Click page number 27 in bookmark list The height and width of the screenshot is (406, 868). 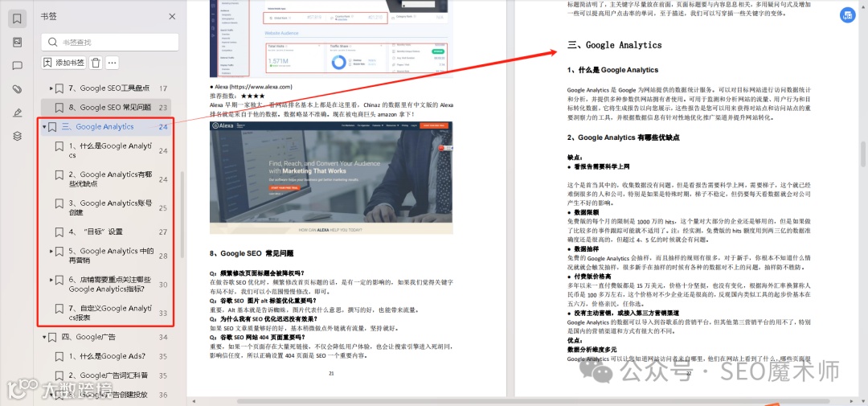click(162, 232)
